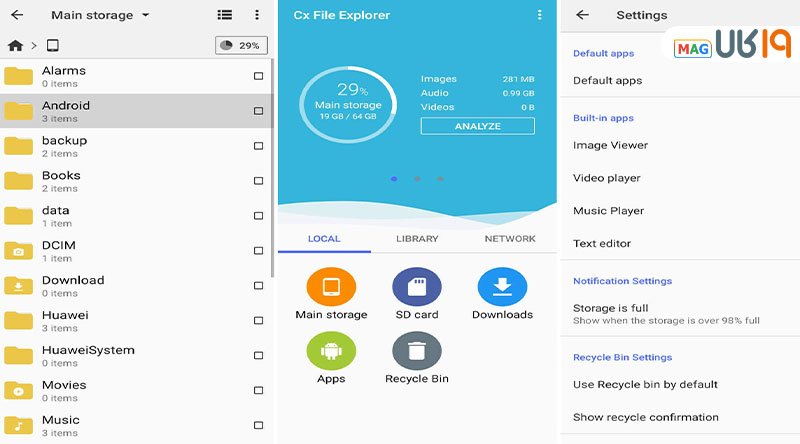Open the DCIM camera folder icon
800x444 pixels.
point(18,251)
